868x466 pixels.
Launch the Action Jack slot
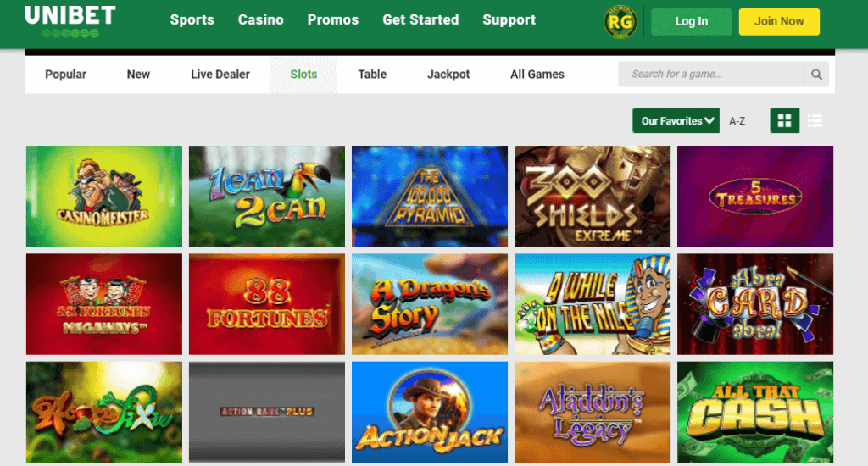[430, 413]
